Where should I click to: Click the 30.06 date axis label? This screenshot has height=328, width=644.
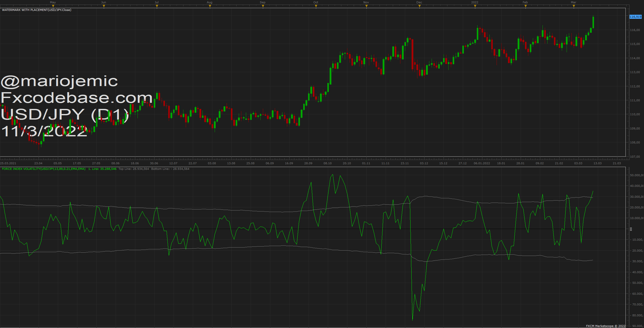(x=154, y=163)
